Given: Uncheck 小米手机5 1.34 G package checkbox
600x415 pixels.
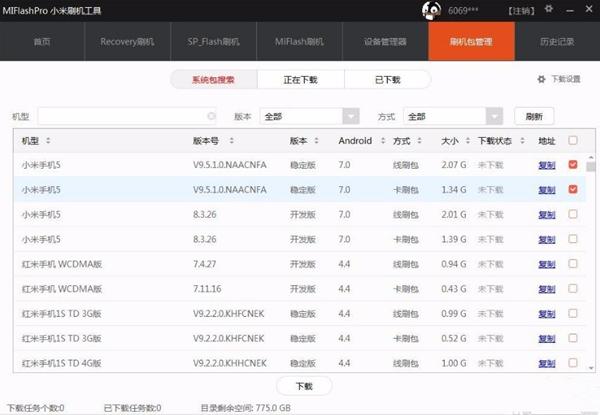Looking at the screenshot, I should pyautogui.click(x=573, y=189).
